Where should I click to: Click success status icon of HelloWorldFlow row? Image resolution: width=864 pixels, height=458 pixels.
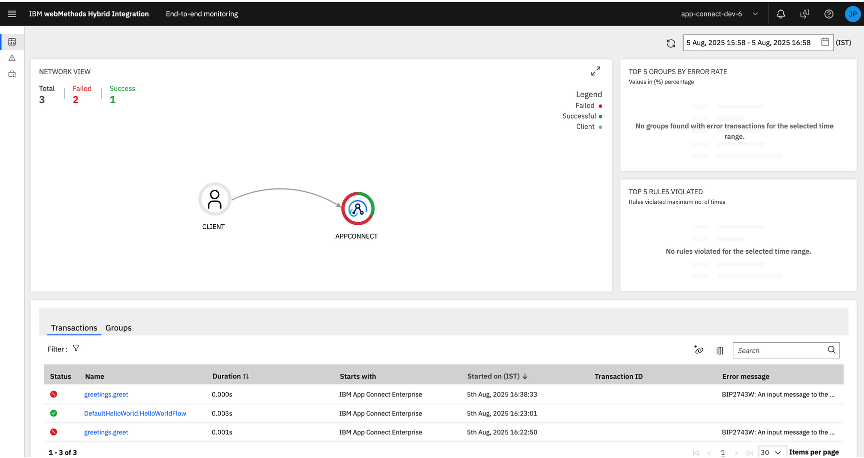[x=53, y=413]
